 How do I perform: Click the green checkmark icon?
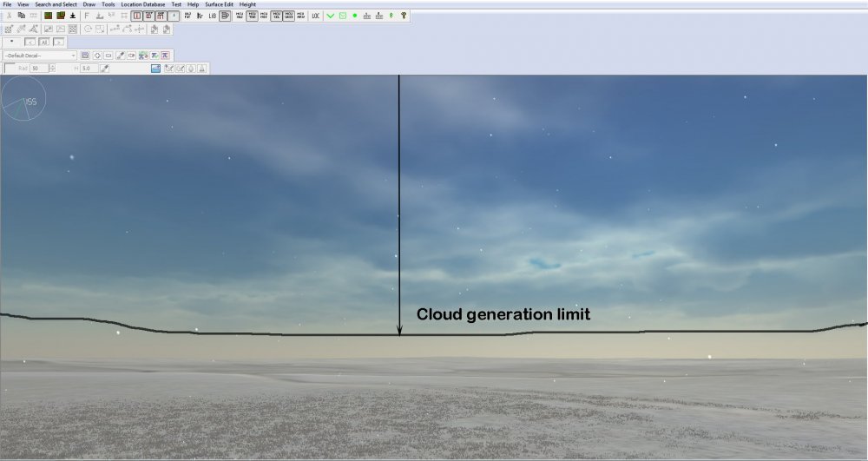(331, 16)
